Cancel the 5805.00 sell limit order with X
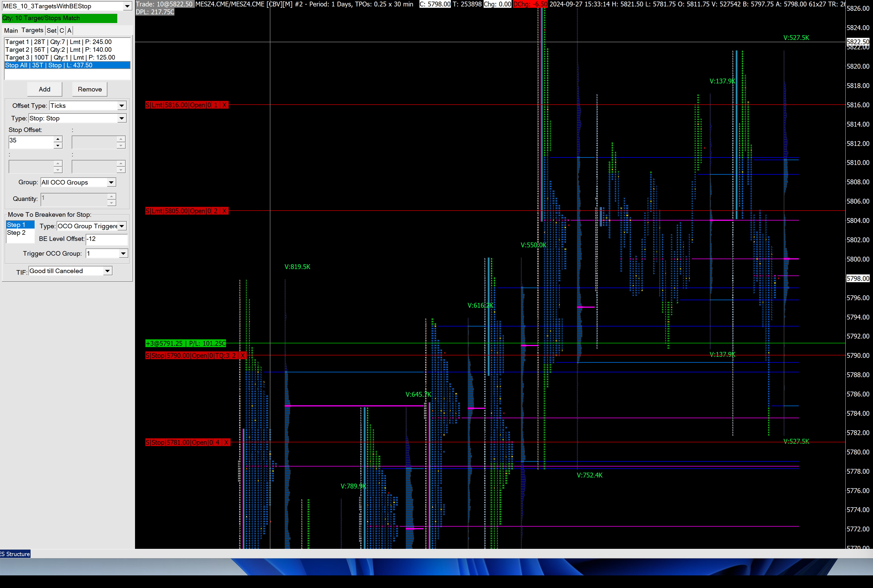The width and height of the screenshot is (873, 588). (x=224, y=211)
